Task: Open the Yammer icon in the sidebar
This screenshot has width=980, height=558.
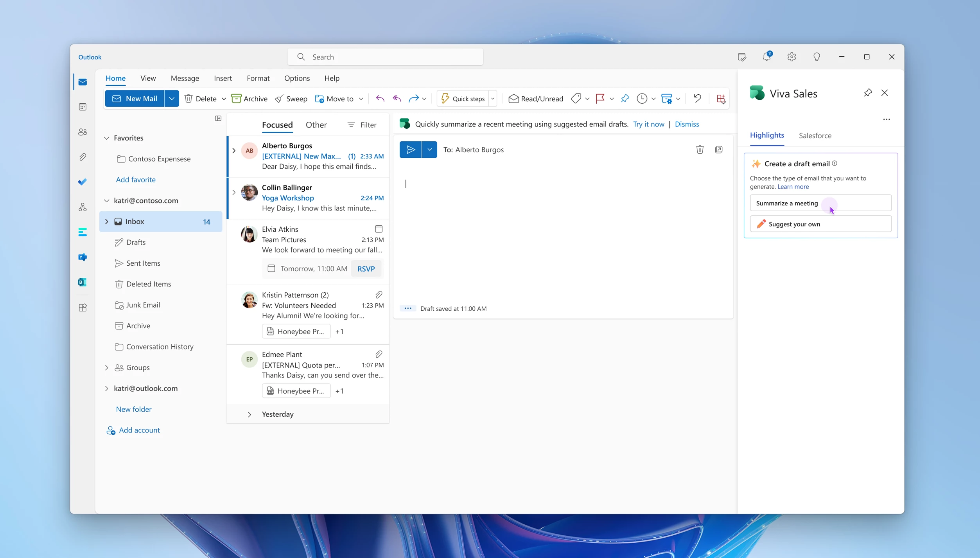Action: pos(83,257)
